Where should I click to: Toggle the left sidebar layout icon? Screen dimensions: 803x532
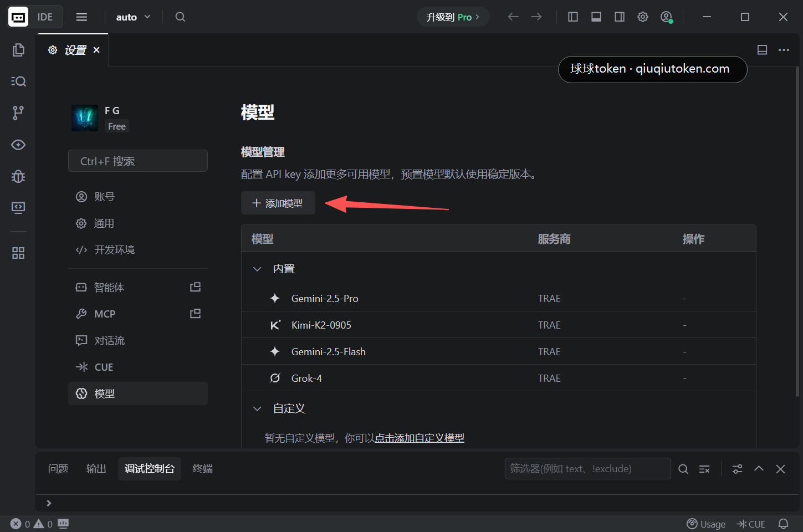coord(573,17)
